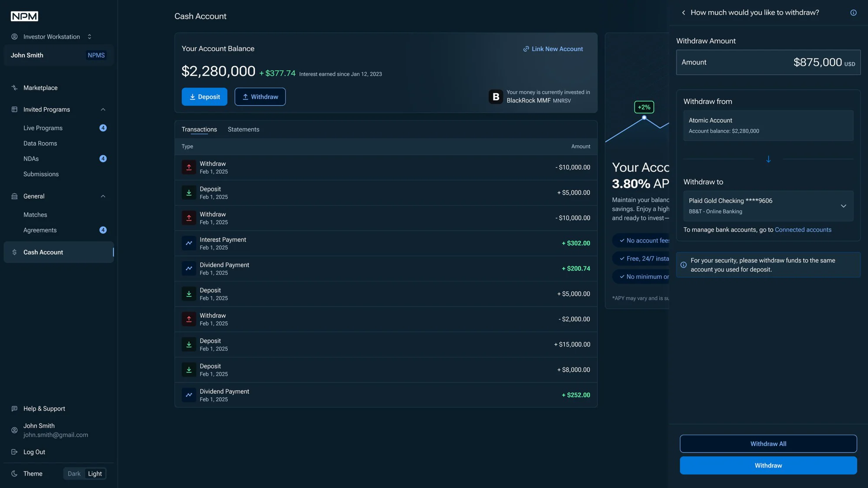Image resolution: width=868 pixels, height=488 pixels.
Task: Click the Marketplace sidebar icon
Action: (x=14, y=88)
